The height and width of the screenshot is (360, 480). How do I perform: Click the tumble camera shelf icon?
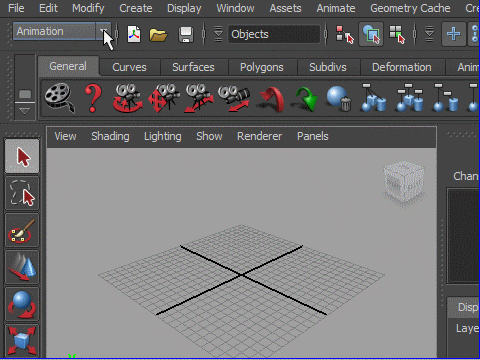click(x=127, y=98)
